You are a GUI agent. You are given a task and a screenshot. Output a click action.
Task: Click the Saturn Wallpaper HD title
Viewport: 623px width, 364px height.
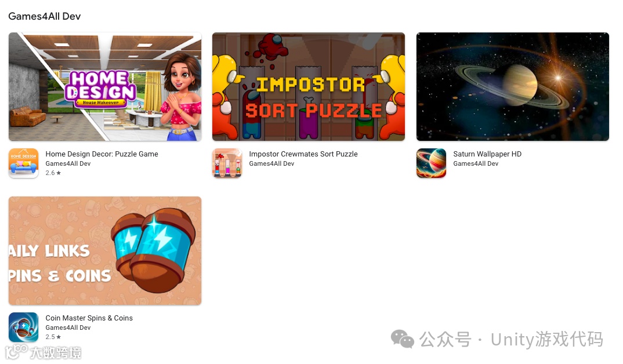pyautogui.click(x=487, y=154)
